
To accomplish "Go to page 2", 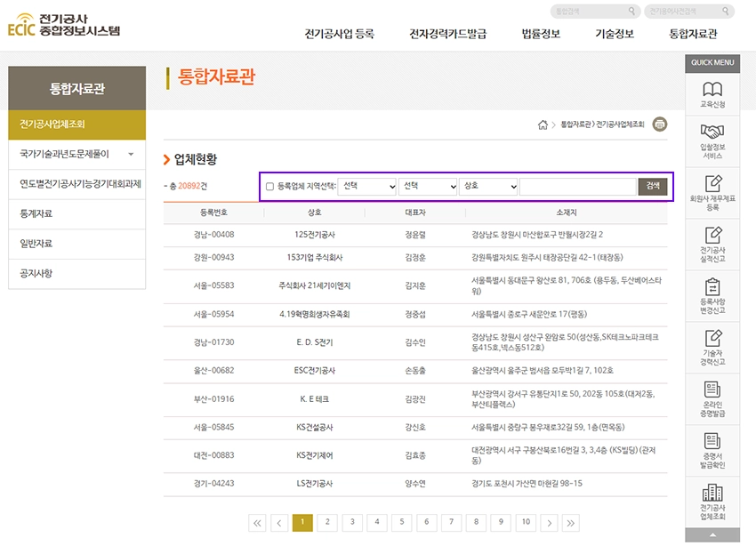I will [327, 523].
